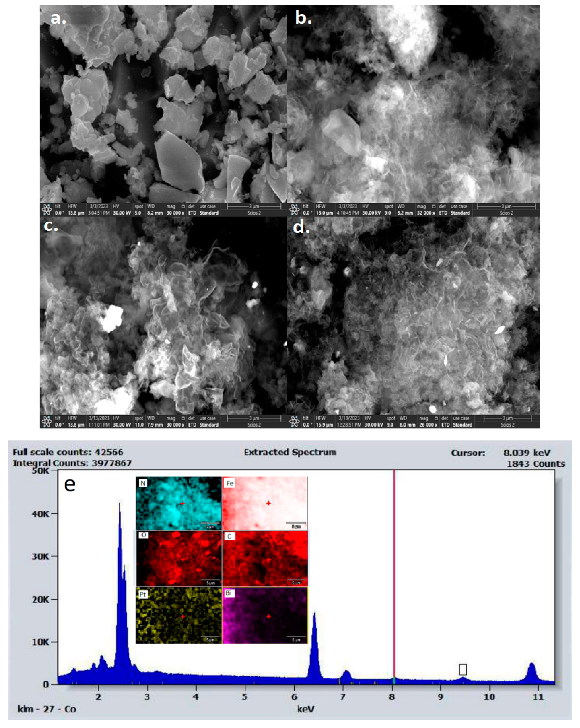580x728 pixels.
Task: Click the red cross marker in the Fe map
Action: coord(269,503)
